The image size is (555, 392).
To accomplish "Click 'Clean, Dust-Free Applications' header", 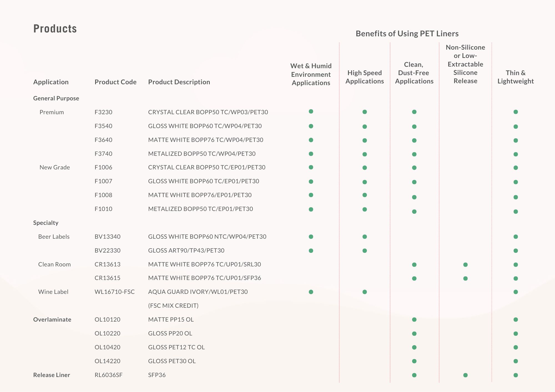I will (414, 73).
